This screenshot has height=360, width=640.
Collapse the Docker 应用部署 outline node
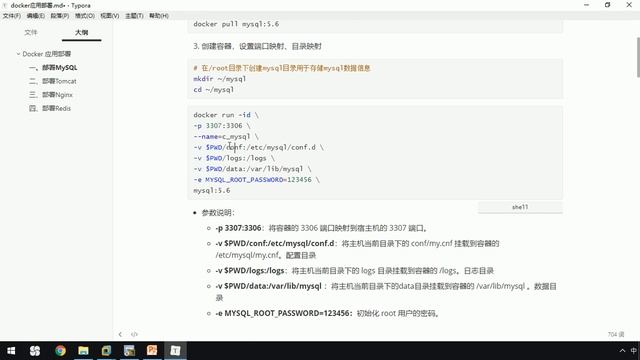[x=18, y=54]
